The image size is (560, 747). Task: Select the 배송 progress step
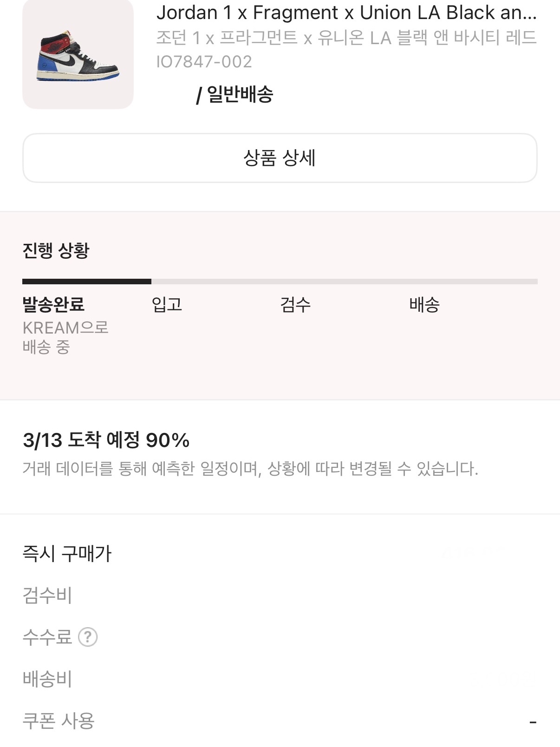tap(424, 305)
